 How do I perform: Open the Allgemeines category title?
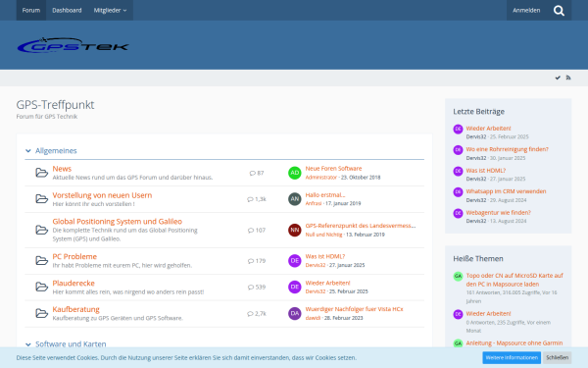click(56, 151)
